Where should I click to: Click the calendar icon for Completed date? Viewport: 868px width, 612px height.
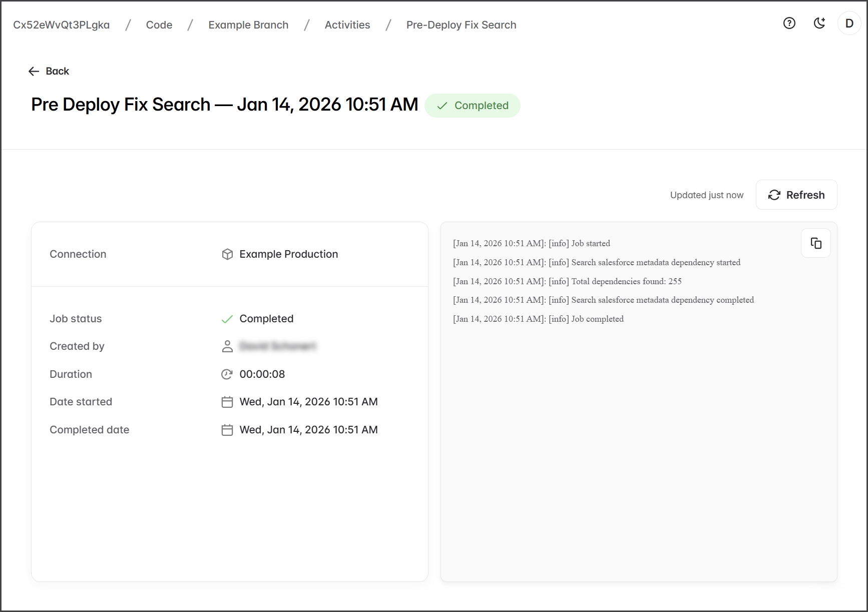pos(227,430)
